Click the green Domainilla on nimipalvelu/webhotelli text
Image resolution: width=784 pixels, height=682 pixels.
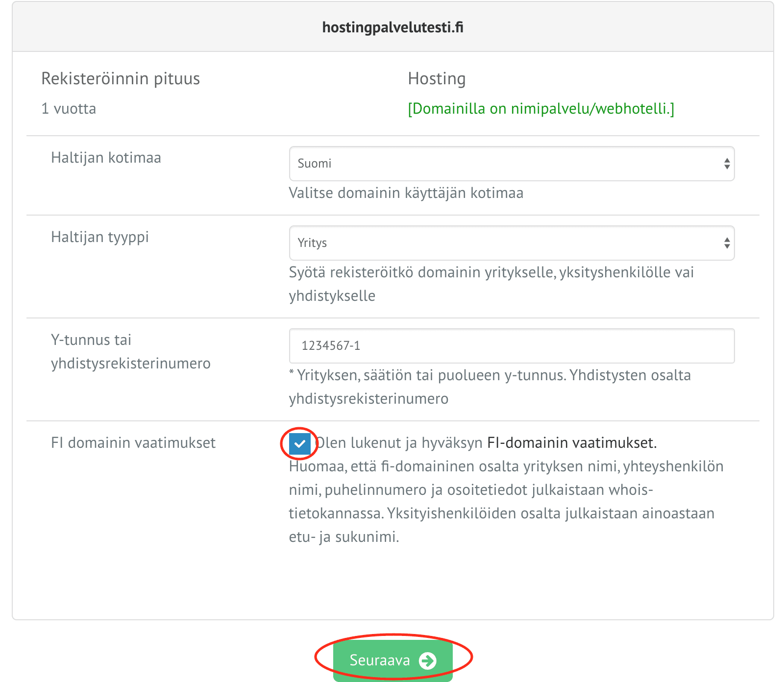tap(541, 108)
